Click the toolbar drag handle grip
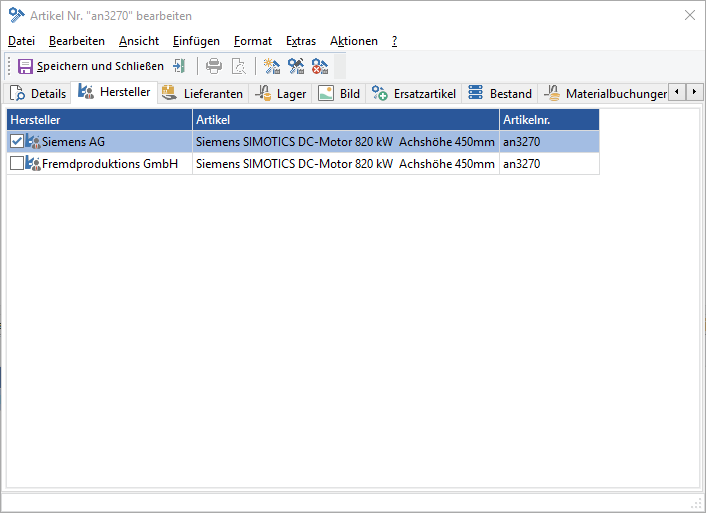706x513 pixels. tap(9, 66)
